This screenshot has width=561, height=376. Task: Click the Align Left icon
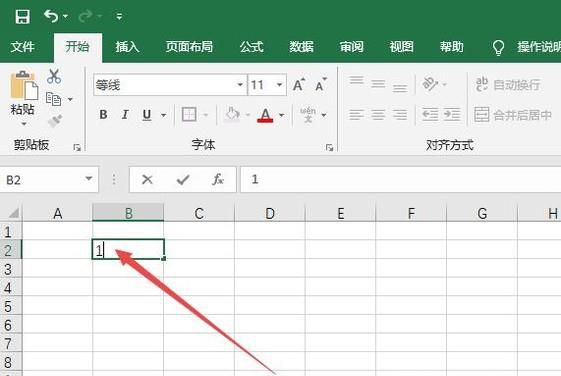click(356, 114)
